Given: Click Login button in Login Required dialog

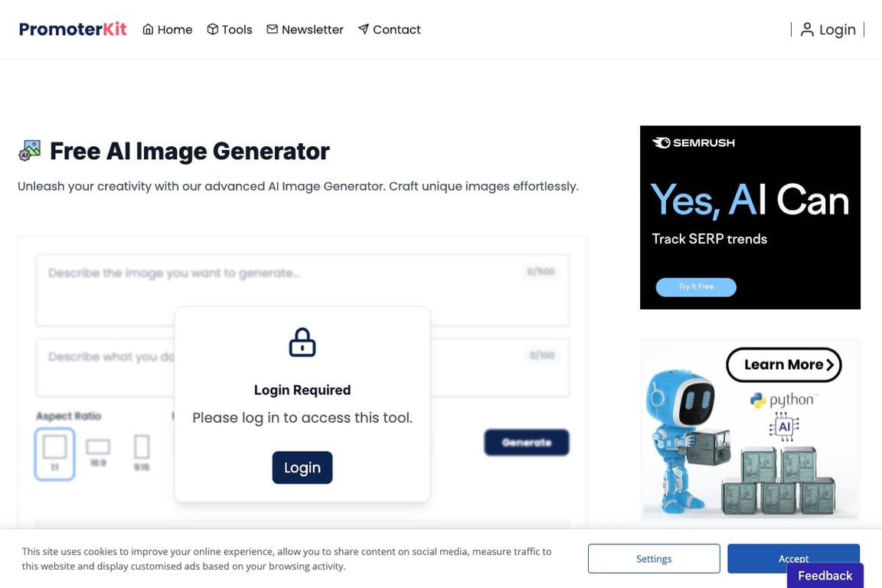Looking at the screenshot, I should 302,468.
